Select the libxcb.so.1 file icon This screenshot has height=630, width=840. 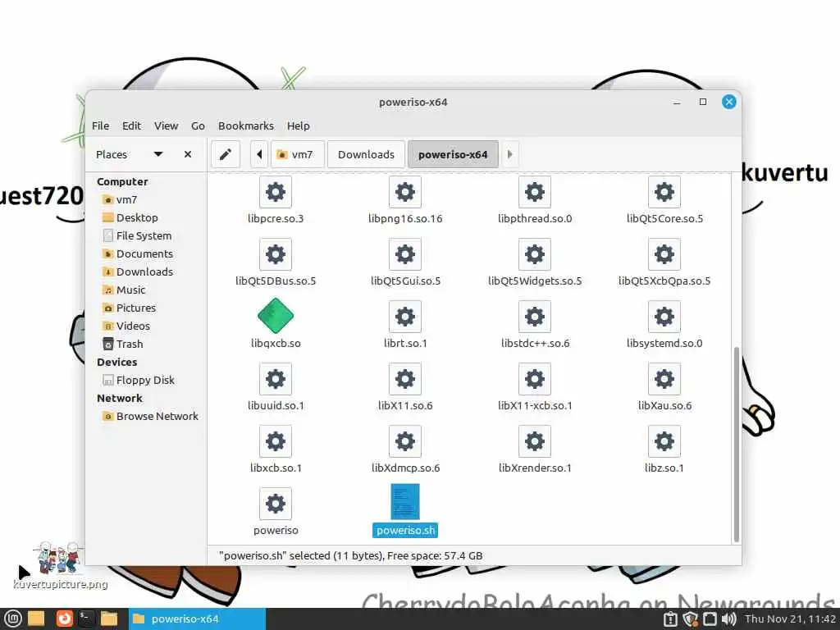tap(276, 441)
